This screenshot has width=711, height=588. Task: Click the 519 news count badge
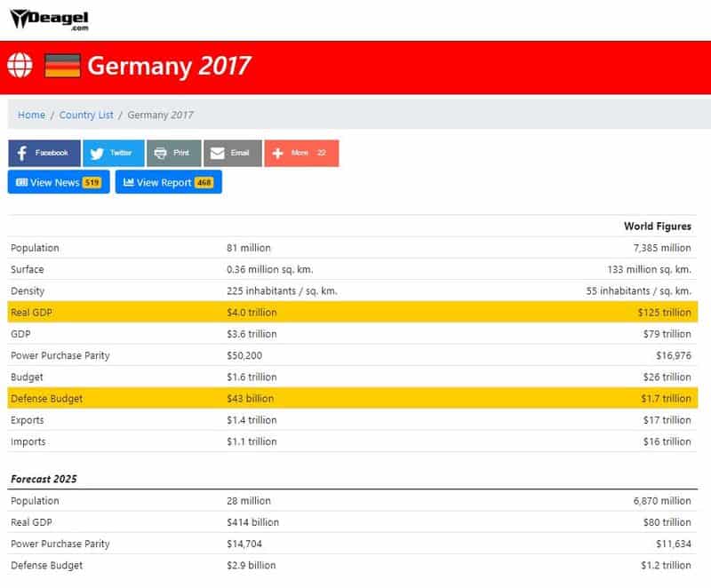[92, 183]
